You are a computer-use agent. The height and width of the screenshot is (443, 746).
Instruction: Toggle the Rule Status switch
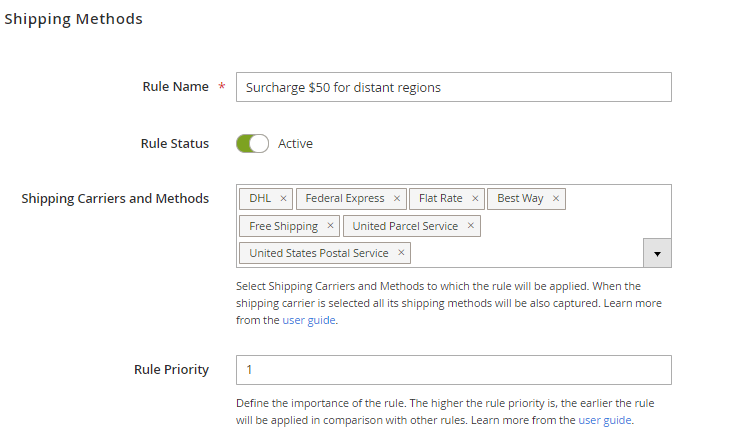252,143
